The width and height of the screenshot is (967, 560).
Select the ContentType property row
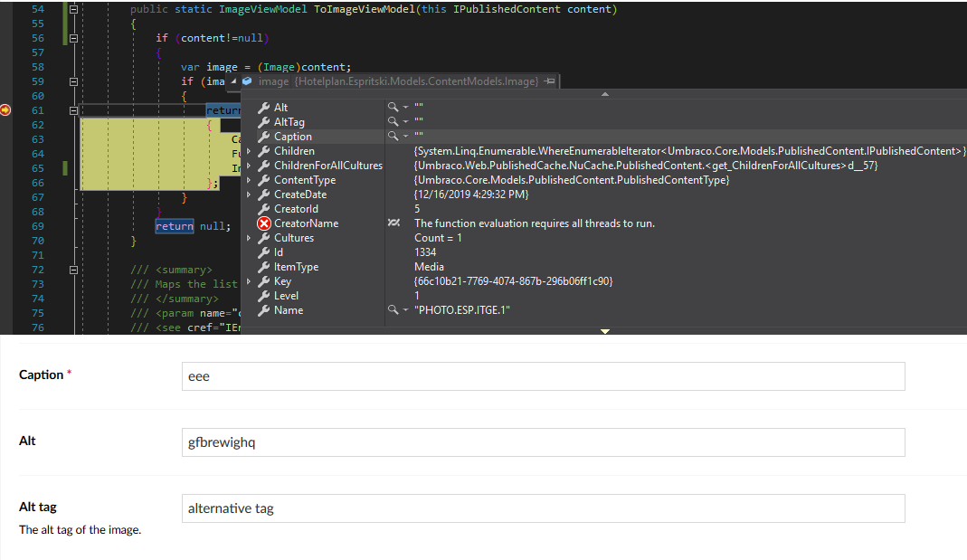click(x=305, y=180)
